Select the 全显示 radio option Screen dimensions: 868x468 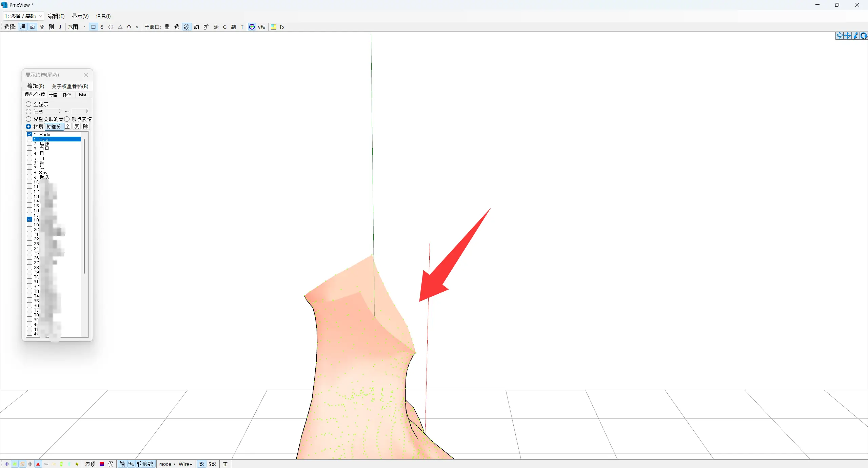pyautogui.click(x=29, y=104)
